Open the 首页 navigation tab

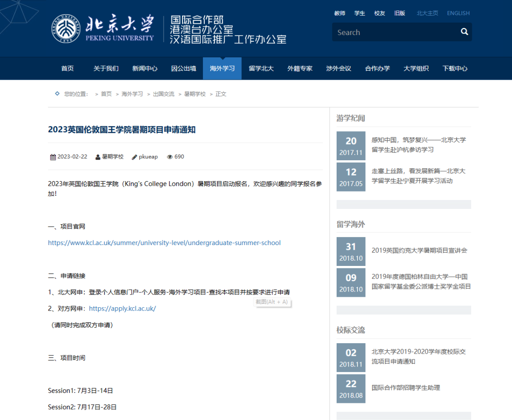tap(67, 69)
